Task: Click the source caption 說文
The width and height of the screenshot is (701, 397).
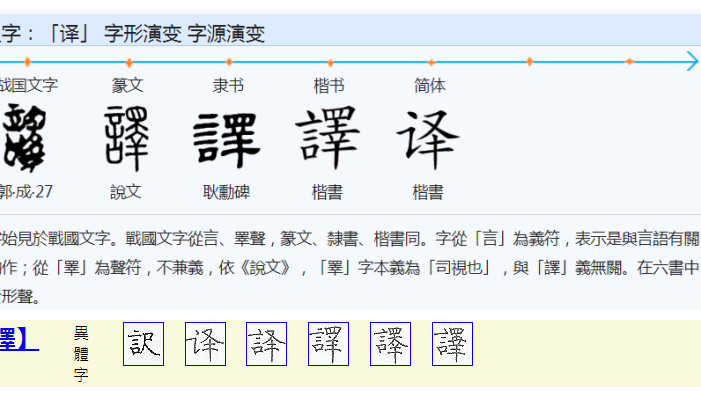Action: point(126,192)
